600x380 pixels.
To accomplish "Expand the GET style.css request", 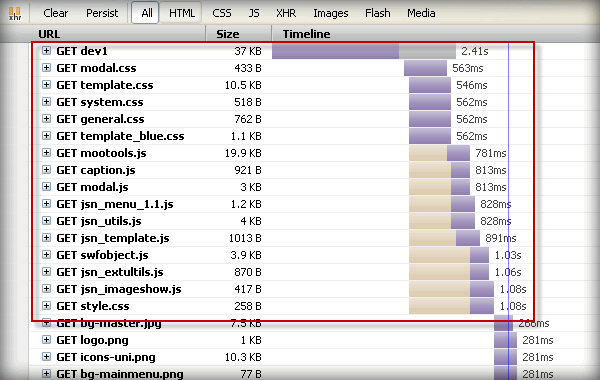I will 46,306.
